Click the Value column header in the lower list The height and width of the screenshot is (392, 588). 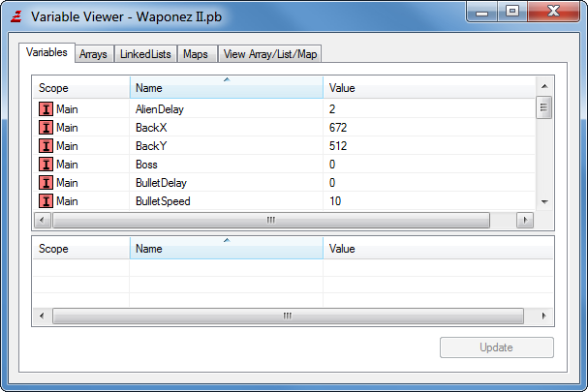coord(436,249)
